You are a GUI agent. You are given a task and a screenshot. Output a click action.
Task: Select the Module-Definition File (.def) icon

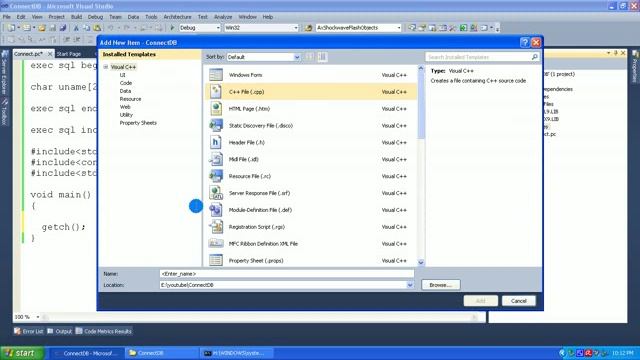pyautogui.click(x=216, y=210)
